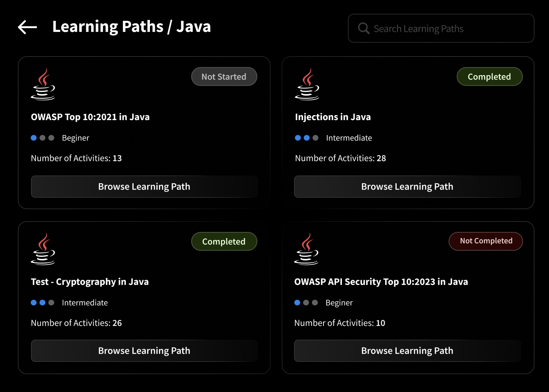Click the Not Started status badge
The image size is (549, 392).
(x=224, y=76)
